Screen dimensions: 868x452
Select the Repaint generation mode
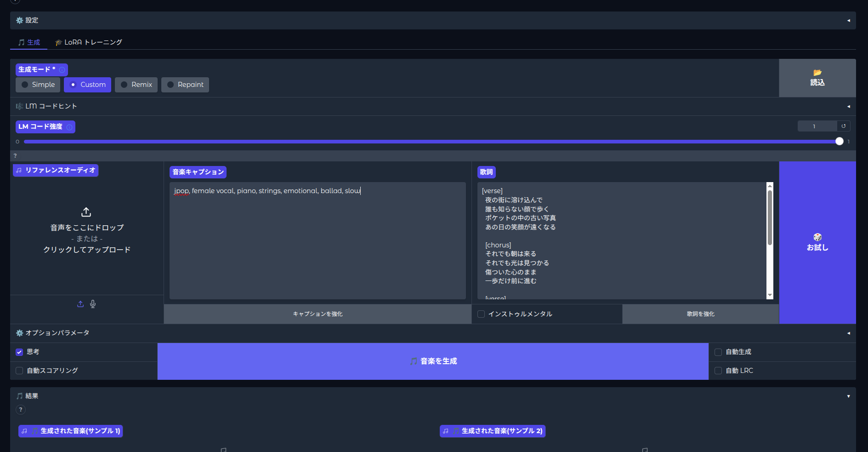tap(185, 85)
